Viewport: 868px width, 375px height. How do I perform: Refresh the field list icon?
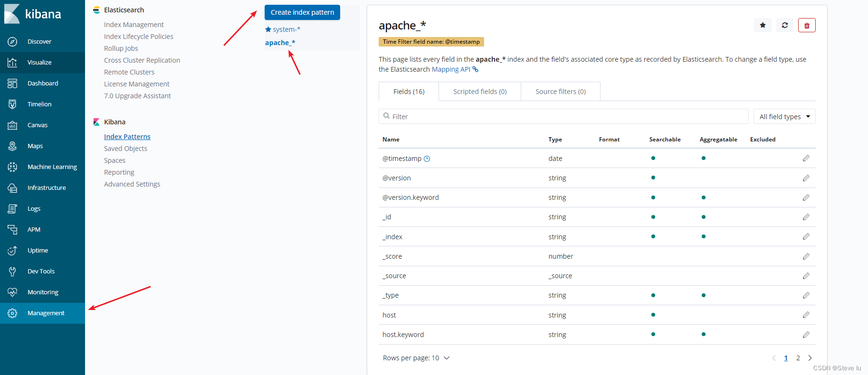785,25
